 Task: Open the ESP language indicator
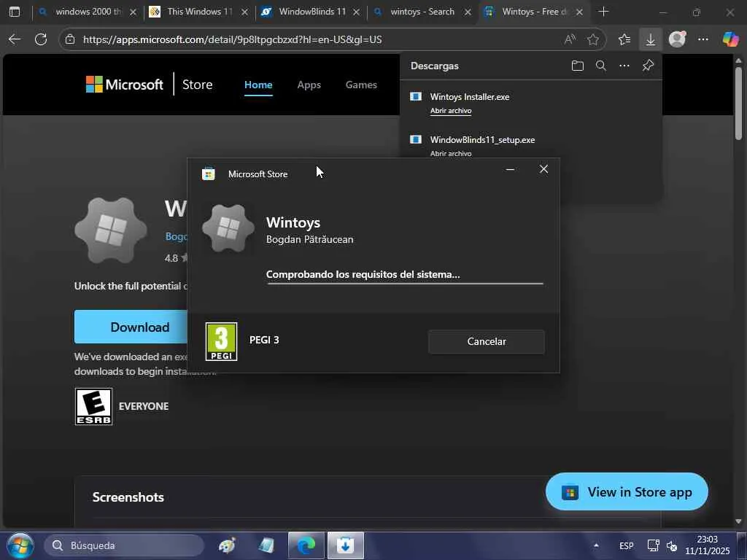click(x=626, y=545)
